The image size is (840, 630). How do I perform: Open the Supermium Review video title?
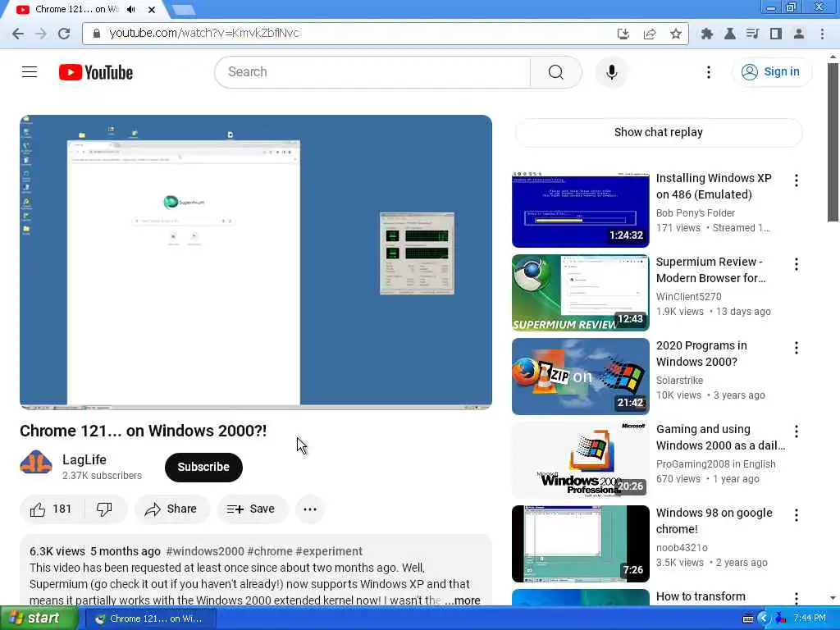pos(710,270)
